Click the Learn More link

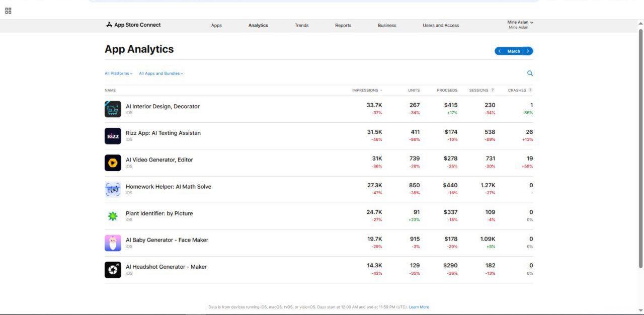419,307
